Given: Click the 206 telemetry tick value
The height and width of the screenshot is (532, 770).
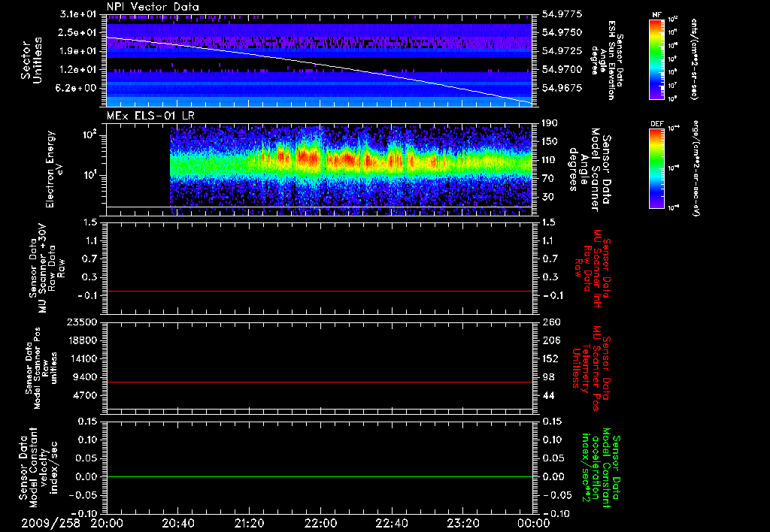Looking at the screenshot, I should coord(550,340).
